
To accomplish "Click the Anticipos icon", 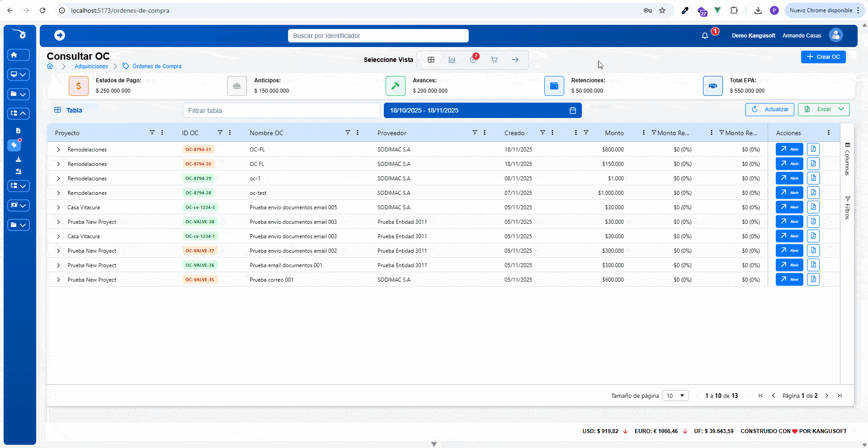I will (x=237, y=86).
